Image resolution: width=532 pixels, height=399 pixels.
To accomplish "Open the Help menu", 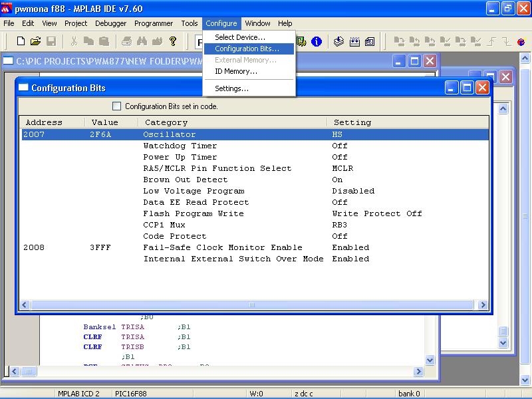I will pos(285,23).
